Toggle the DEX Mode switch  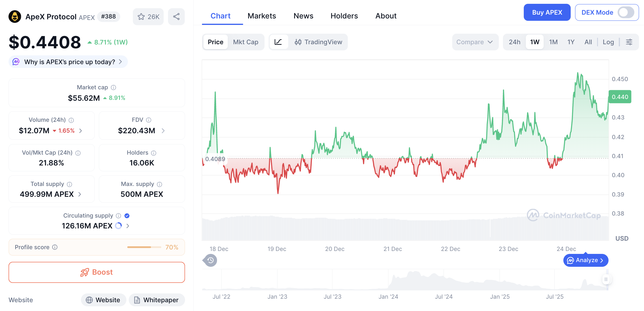[626, 13]
